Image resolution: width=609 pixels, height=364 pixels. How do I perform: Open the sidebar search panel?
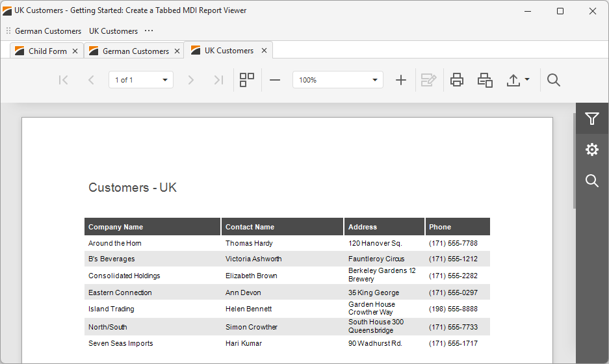(592, 181)
